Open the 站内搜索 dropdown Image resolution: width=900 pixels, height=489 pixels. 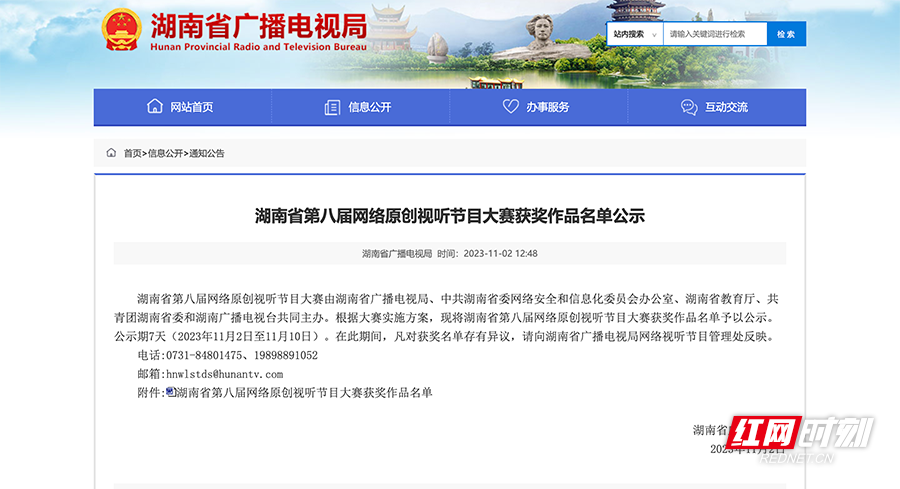[x=635, y=34]
